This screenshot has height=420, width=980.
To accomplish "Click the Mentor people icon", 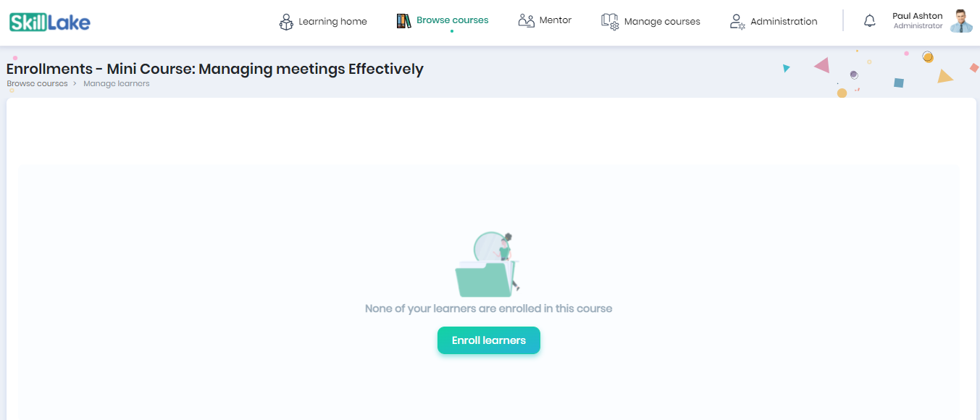I will pyautogui.click(x=527, y=20).
